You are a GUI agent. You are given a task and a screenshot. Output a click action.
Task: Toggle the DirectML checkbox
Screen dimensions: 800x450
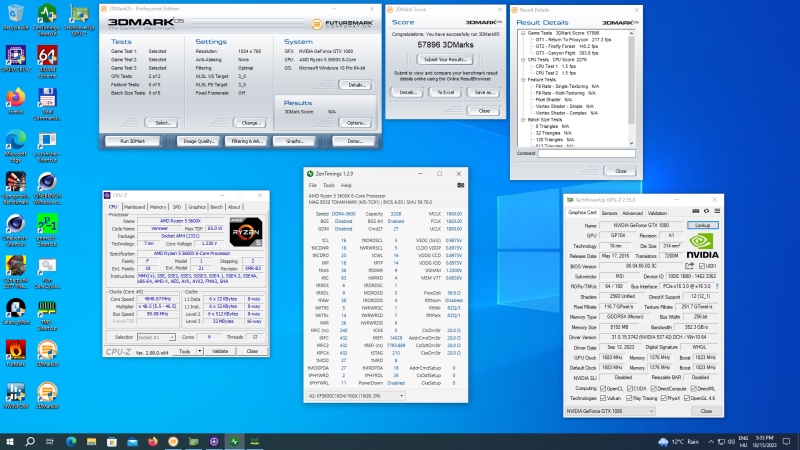pos(693,388)
